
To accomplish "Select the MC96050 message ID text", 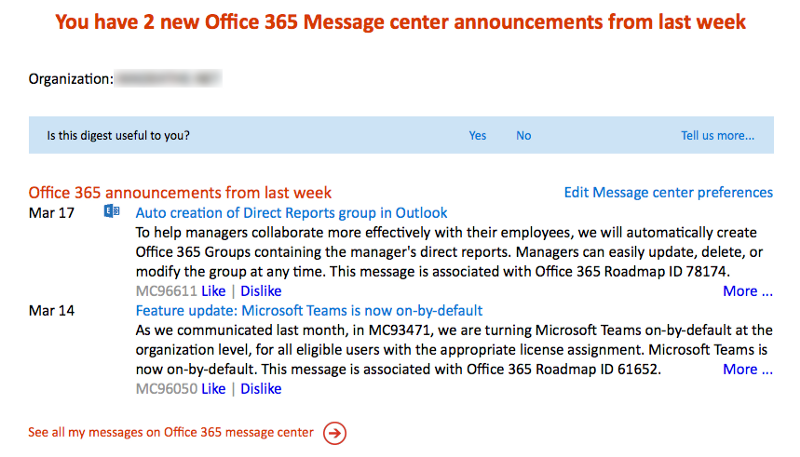I will pyautogui.click(x=166, y=389).
